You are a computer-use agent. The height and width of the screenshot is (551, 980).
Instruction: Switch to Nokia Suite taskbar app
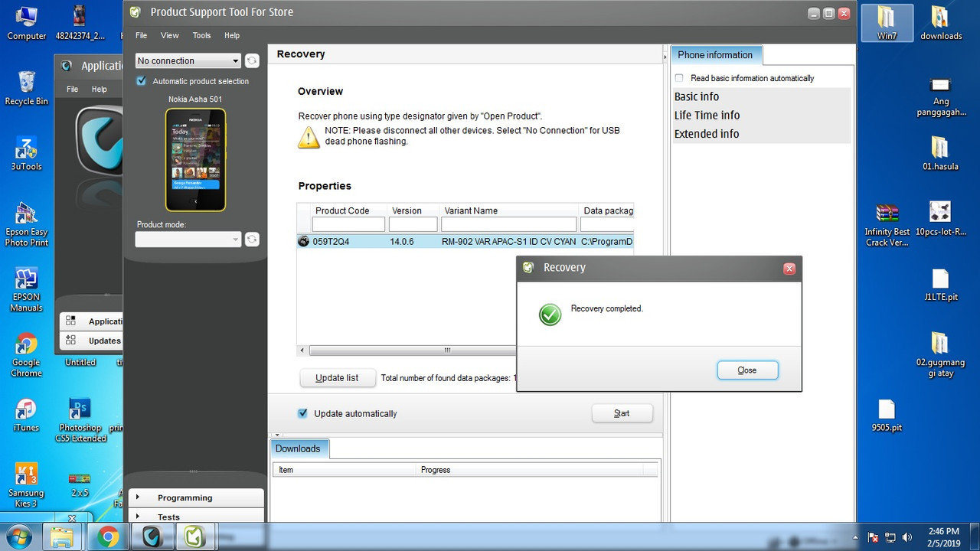(x=152, y=536)
